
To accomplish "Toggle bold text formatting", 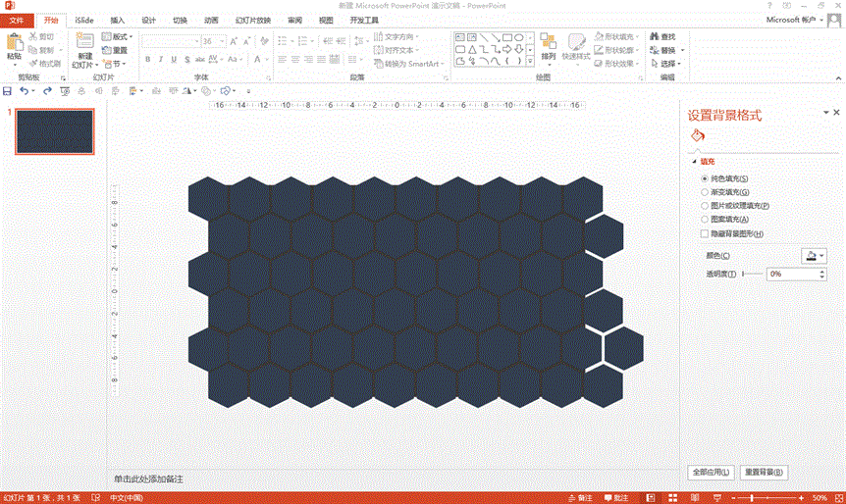I will click(147, 59).
